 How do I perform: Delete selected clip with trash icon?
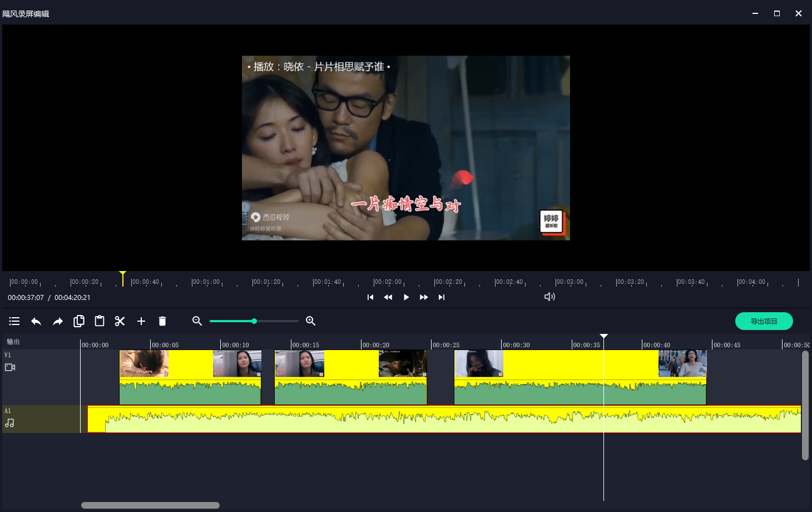pos(162,321)
